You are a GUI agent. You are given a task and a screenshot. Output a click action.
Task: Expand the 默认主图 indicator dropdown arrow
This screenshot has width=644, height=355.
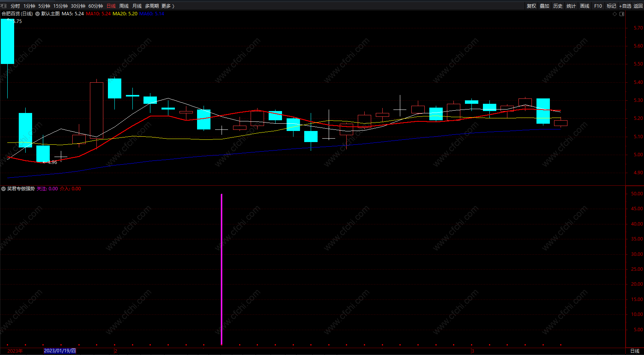pos(37,14)
